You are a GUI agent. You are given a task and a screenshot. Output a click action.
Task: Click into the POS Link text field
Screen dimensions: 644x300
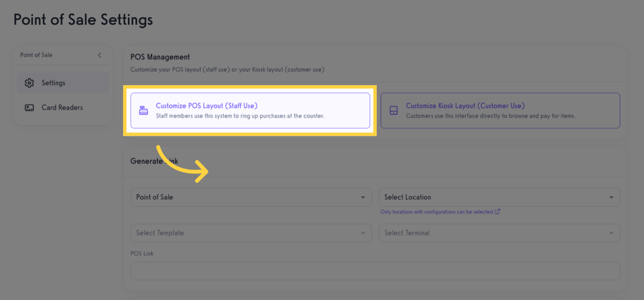click(x=375, y=271)
